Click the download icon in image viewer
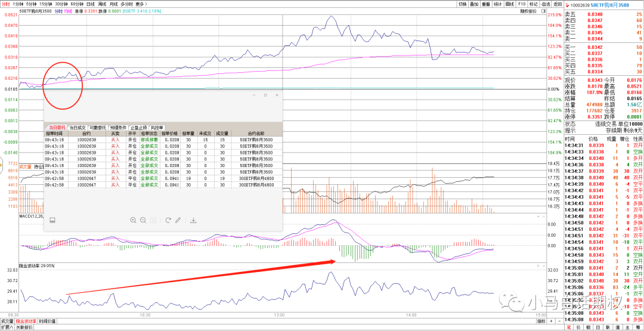 point(193,220)
